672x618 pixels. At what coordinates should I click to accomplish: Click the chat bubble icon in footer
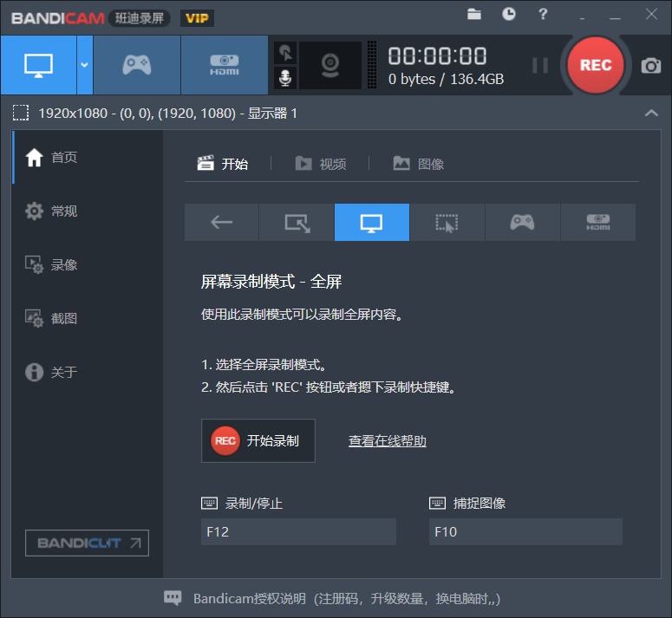(x=173, y=598)
